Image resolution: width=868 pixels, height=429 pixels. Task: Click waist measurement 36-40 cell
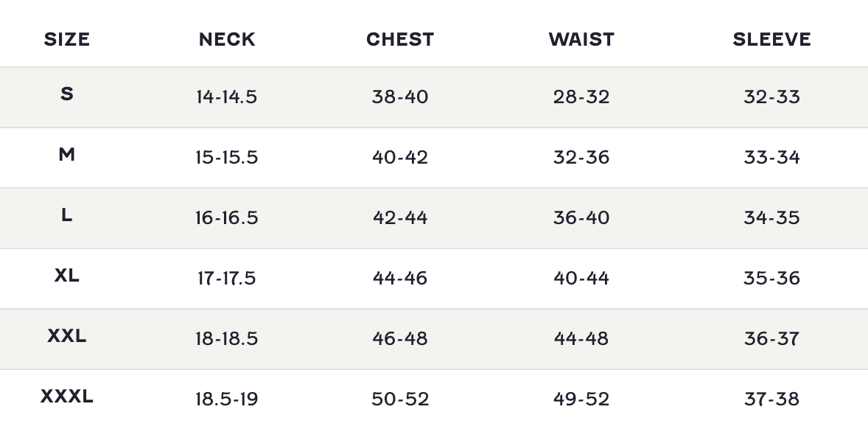(581, 218)
